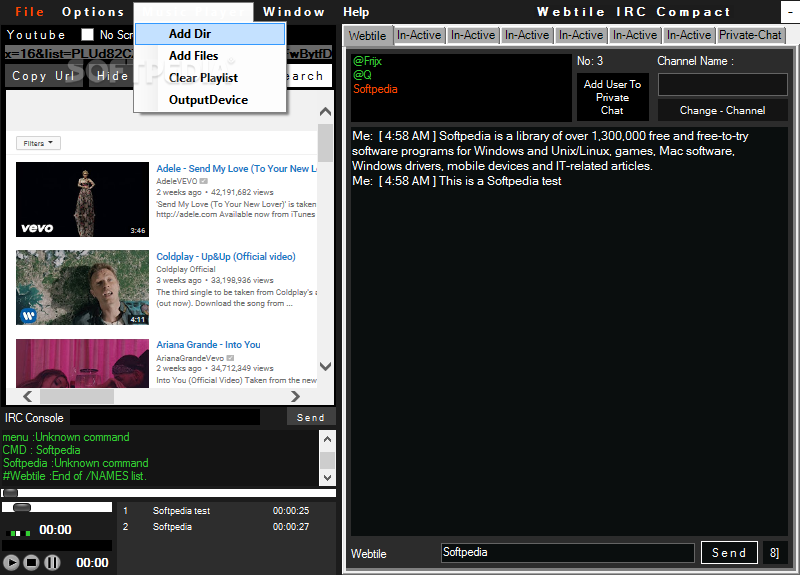This screenshot has height=575, width=800.
Task: Focus the IRC Console command input
Action: [165, 417]
